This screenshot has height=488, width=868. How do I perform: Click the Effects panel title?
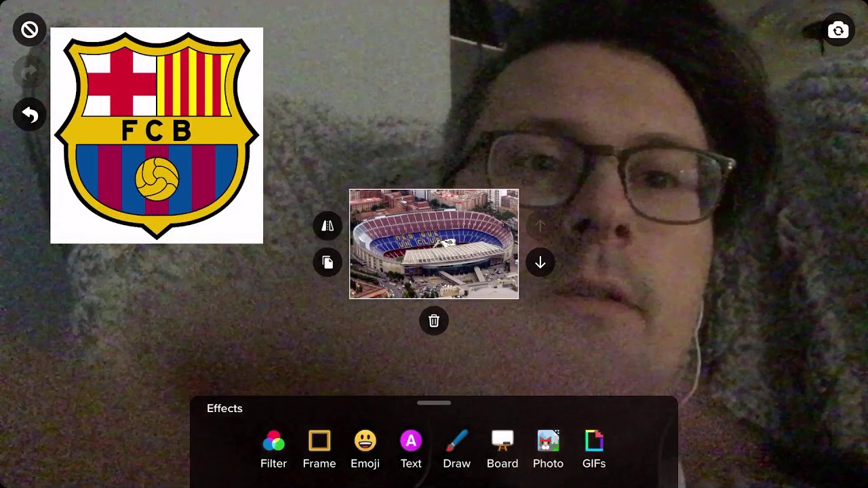click(224, 408)
